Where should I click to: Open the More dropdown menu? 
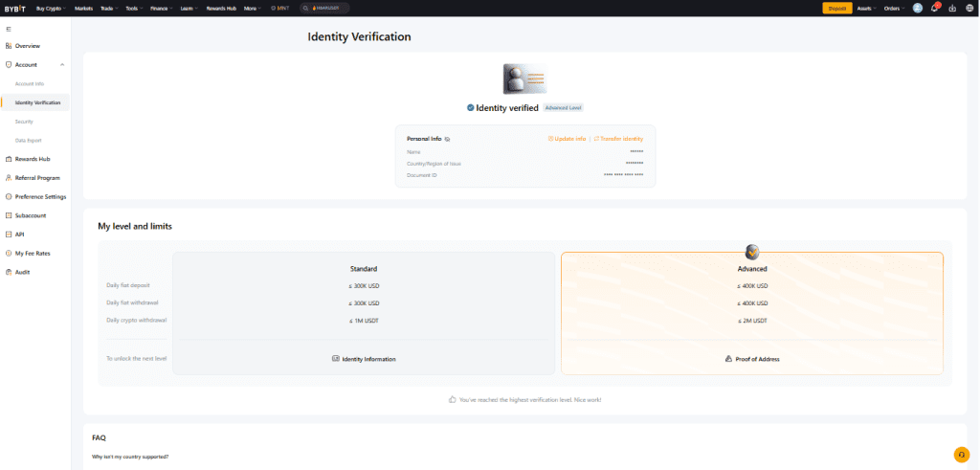coord(253,8)
